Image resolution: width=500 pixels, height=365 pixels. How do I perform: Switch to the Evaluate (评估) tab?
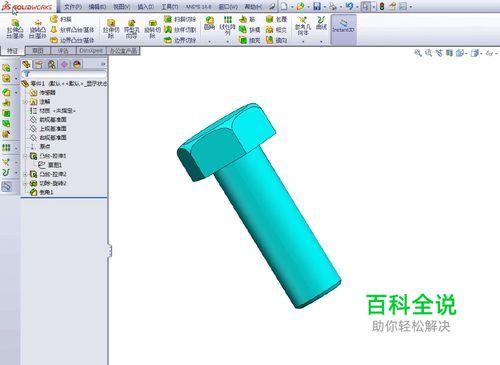tap(63, 51)
